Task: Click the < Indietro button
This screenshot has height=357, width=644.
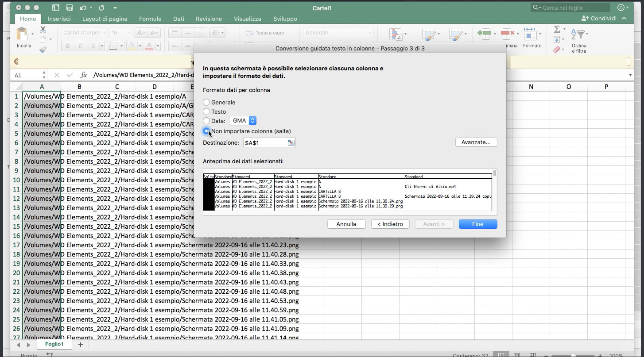Action: point(390,224)
